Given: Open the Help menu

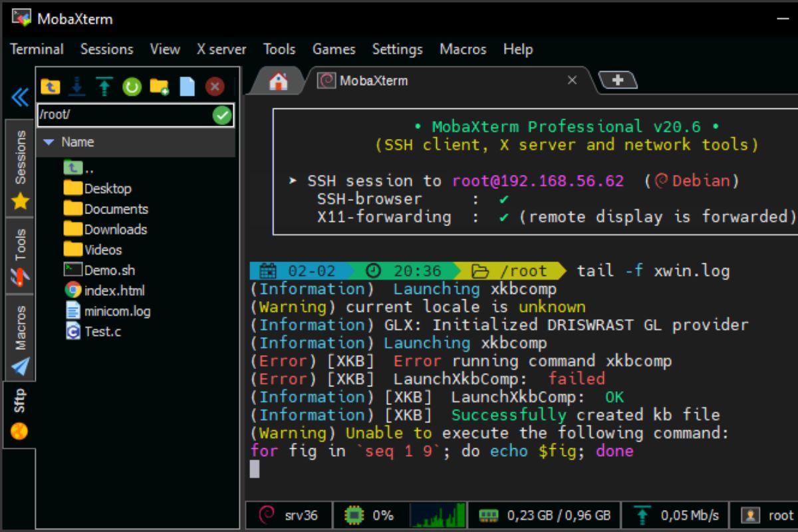Looking at the screenshot, I should [x=518, y=49].
